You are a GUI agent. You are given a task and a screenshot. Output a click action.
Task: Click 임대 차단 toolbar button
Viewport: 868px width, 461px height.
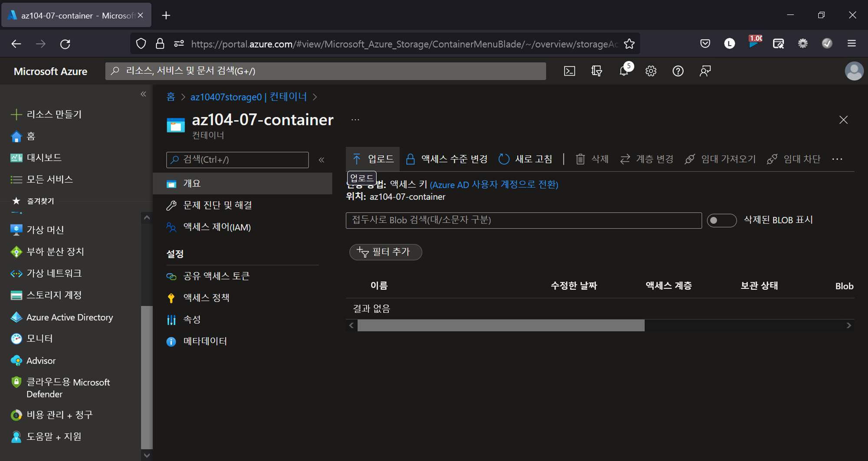(794, 159)
